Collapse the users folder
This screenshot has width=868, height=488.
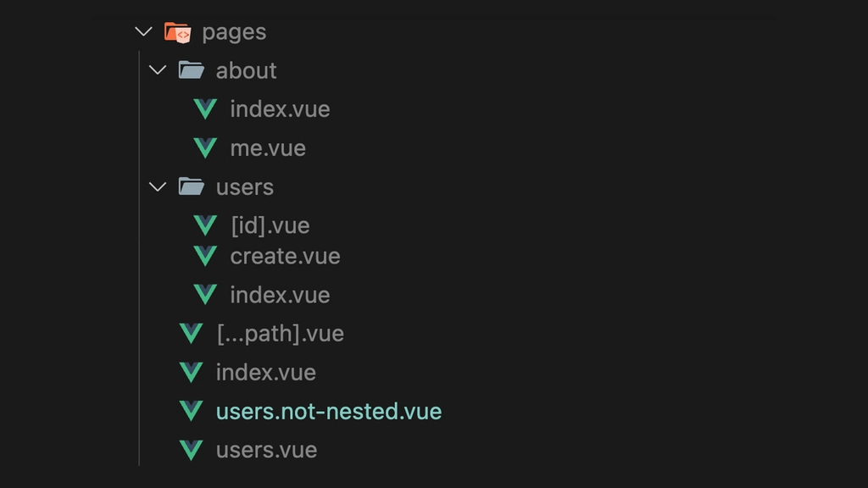[x=156, y=186]
